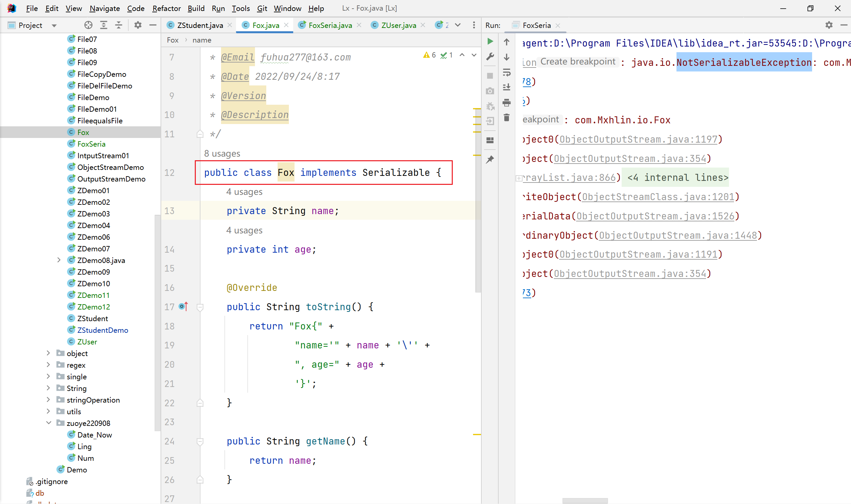This screenshot has height=504, width=851.
Task: Select ZStudentDemo in the project tree
Action: click(x=103, y=330)
